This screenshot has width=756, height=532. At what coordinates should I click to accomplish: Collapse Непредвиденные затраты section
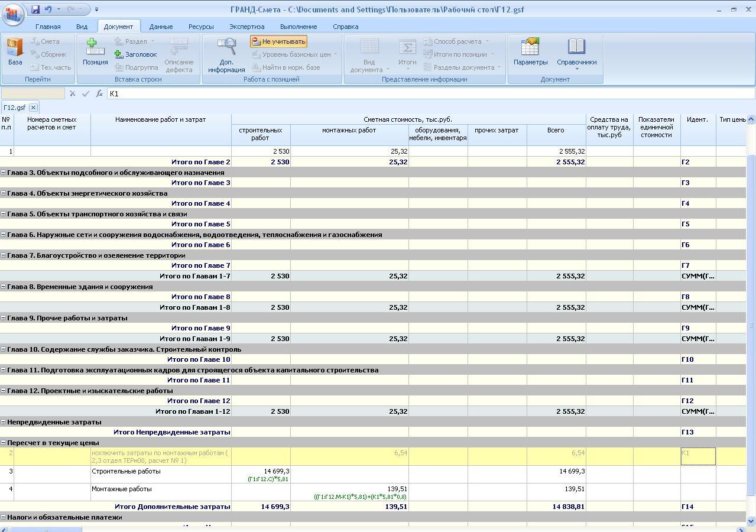(4, 422)
